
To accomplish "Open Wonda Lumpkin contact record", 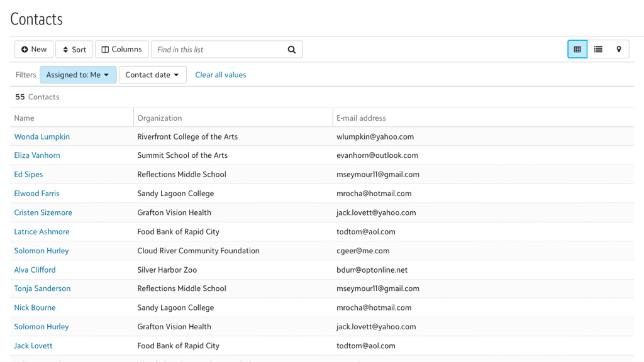I will coord(42,136).
